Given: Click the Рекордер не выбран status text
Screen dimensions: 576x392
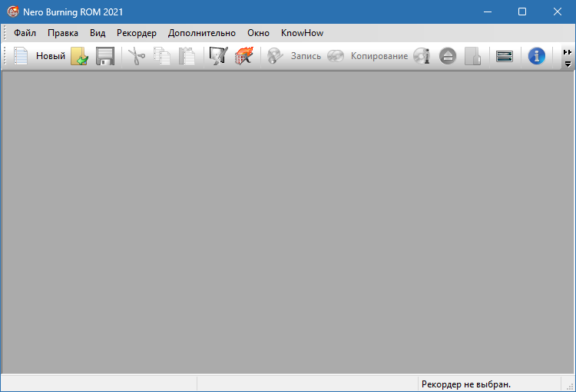Looking at the screenshot, I should [x=466, y=384].
